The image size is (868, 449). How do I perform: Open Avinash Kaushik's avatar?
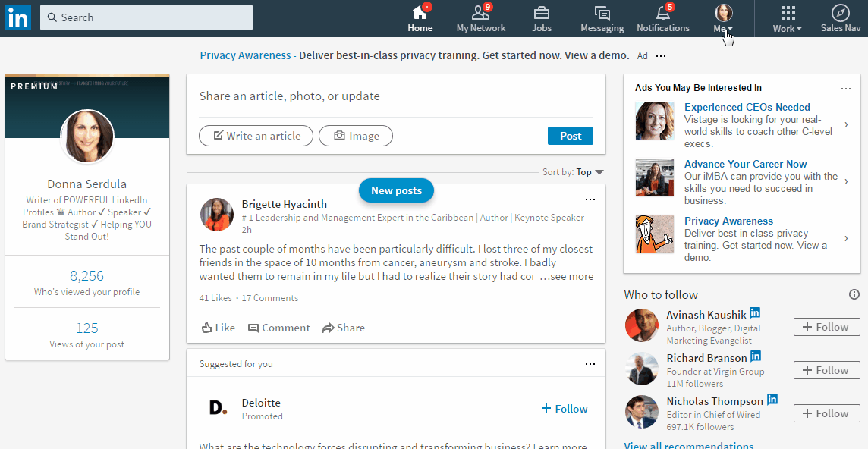click(x=642, y=325)
